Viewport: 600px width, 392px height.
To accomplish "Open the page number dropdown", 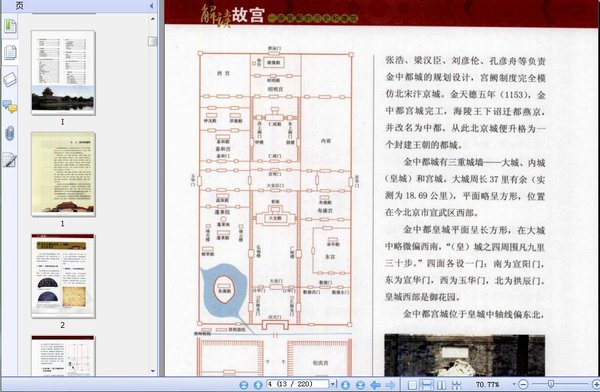I will tap(333, 384).
